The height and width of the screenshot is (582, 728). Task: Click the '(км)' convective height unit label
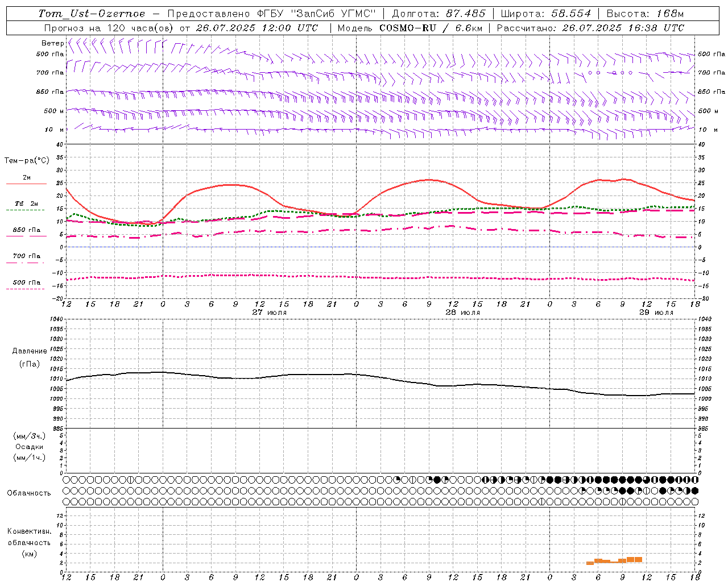point(29,554)
